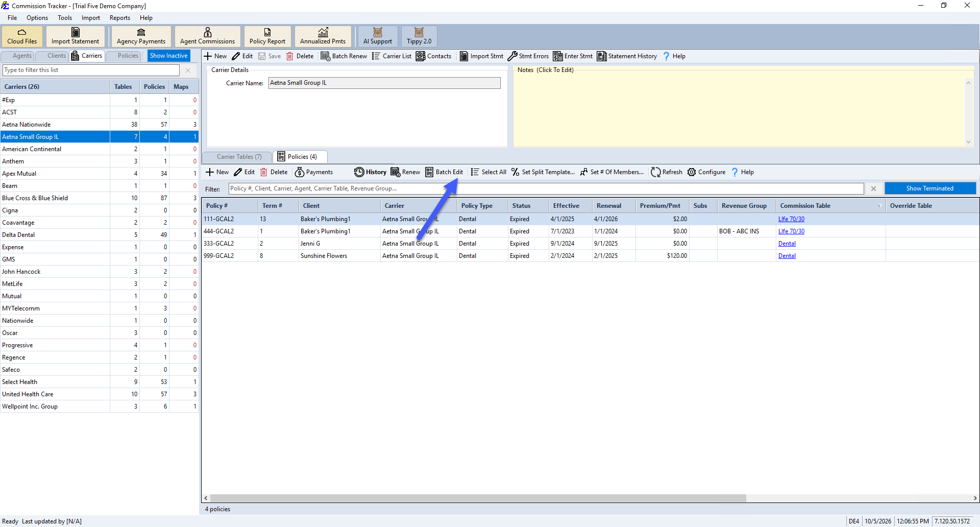The width and height of the screenshot is (980, 527).
Task: Delete the selected carrier
Action: [300, 56]
